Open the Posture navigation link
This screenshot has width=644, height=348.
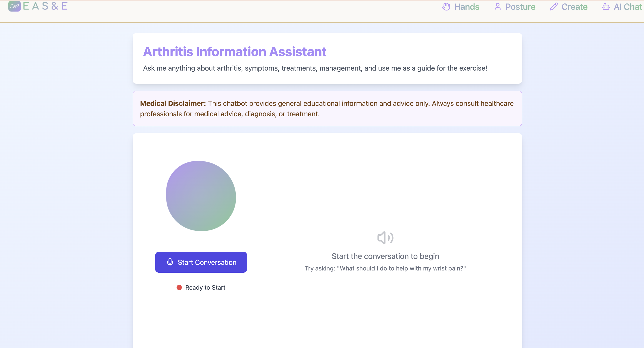pyautogui.click(x=520, y=7)
